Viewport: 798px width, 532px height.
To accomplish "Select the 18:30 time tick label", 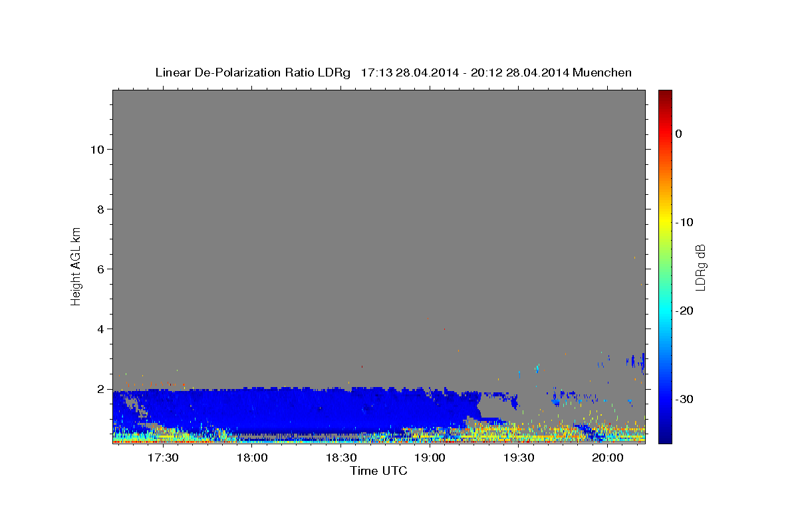I will (x=340, y=458).
